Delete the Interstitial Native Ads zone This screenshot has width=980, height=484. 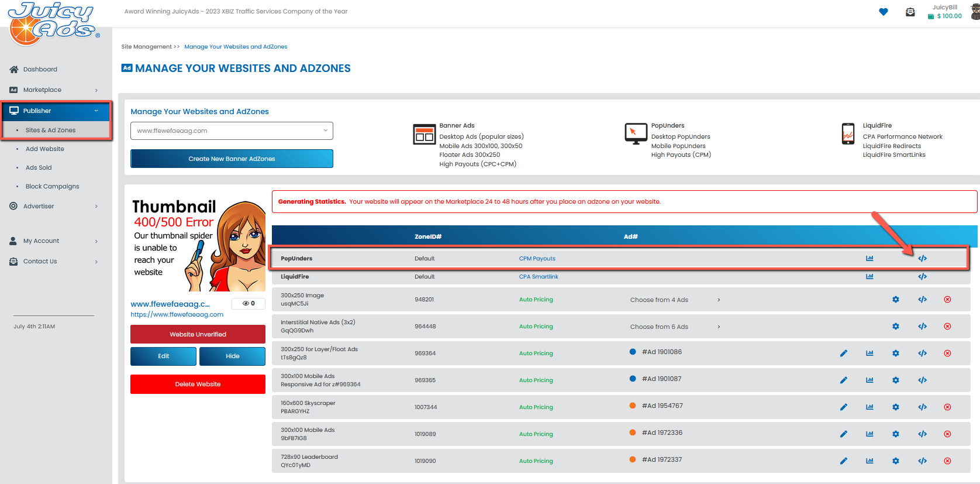coord(947,327)
